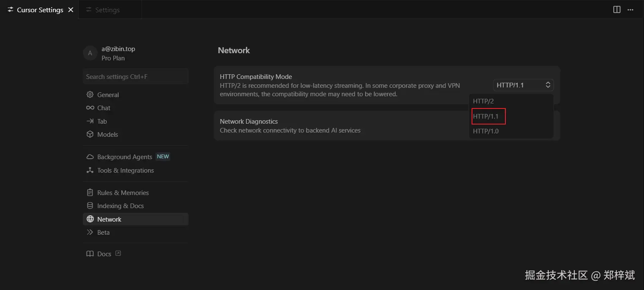The image size is (644, 290).
Task: Click the HTTP Compatibility Mode title
Action: pos(256,76)
